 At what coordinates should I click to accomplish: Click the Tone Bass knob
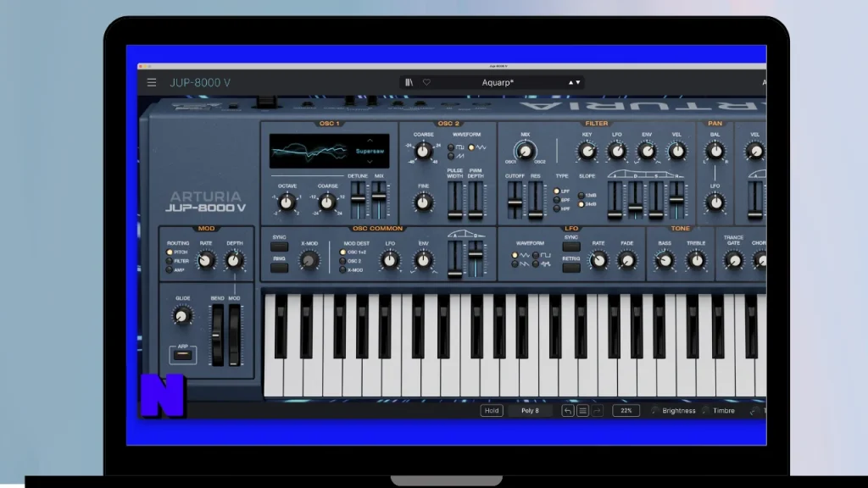pos(665,260)
